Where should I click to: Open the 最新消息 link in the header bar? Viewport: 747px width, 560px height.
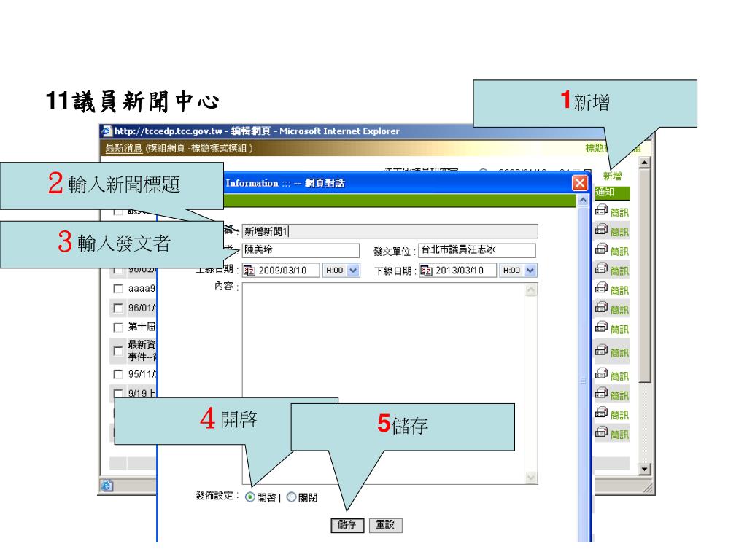click(124, 148)
